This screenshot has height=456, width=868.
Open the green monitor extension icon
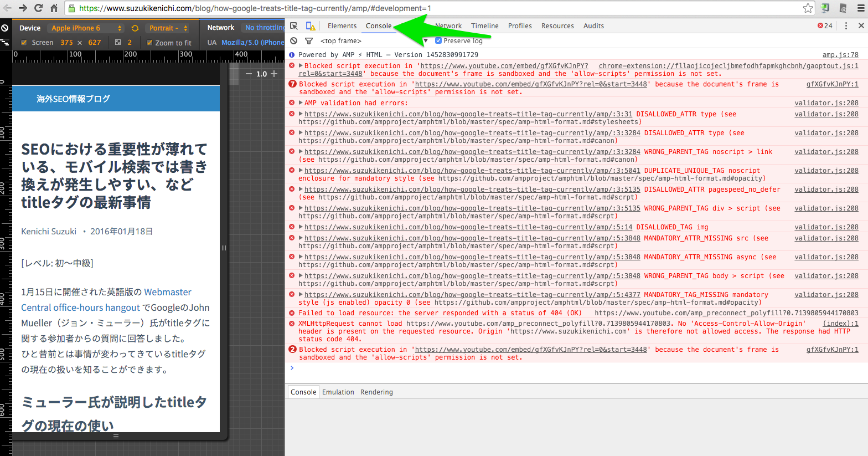pos(825,8)
